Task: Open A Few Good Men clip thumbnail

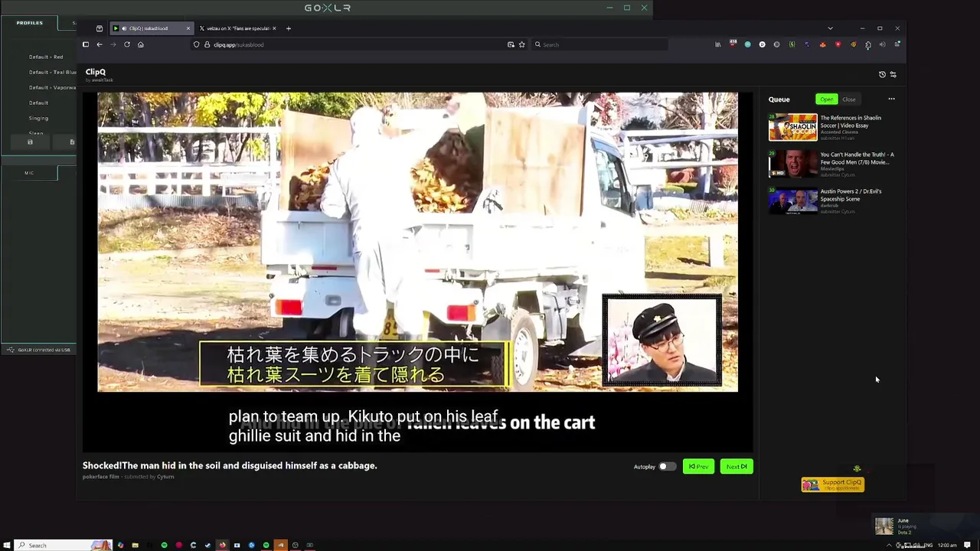Action: pos(793,164)
